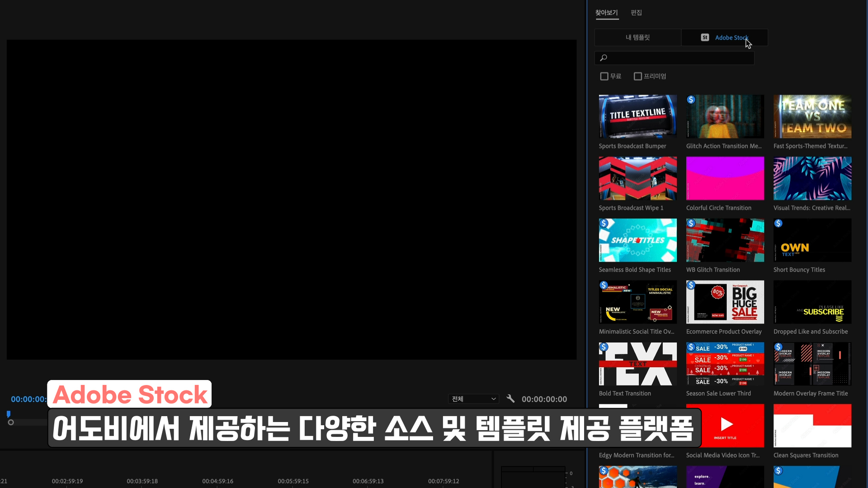Select the Colorful Circle Transition thumbnail
This screenshot has width=868, height=488.
(725, 178)
